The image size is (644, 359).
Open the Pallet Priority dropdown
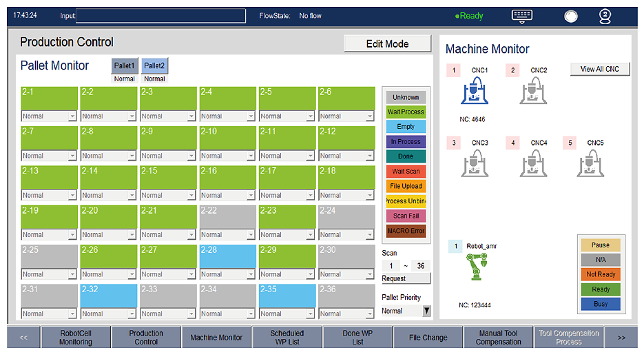coord(426,311)
